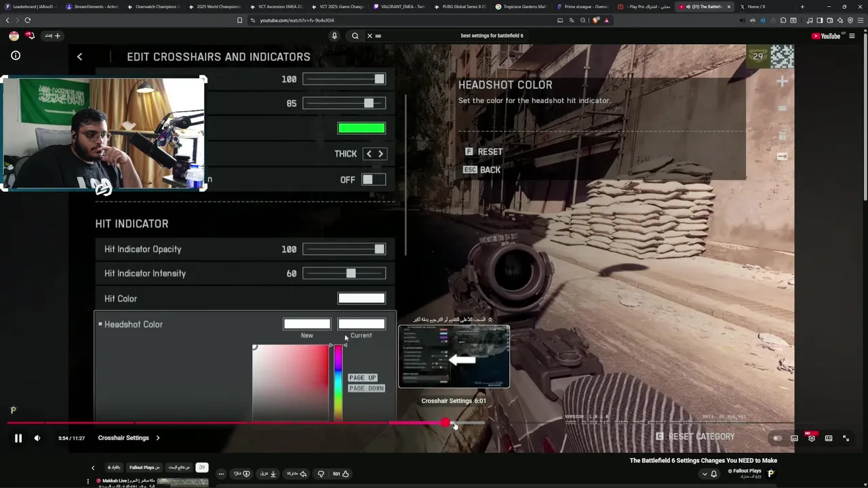Switch to the Leaderboard browser tab

[x=31, y=7]
